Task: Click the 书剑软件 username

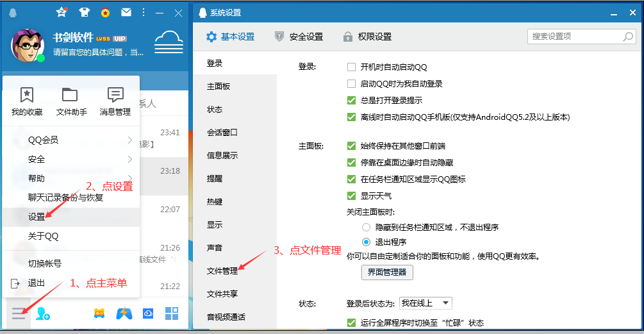Action: coord(73,37)
